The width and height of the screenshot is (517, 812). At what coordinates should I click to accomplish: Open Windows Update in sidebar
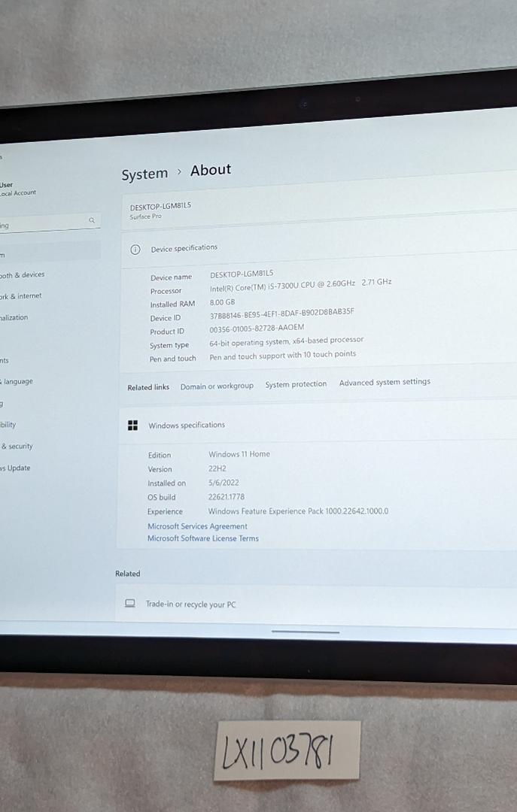click(15, 468)
